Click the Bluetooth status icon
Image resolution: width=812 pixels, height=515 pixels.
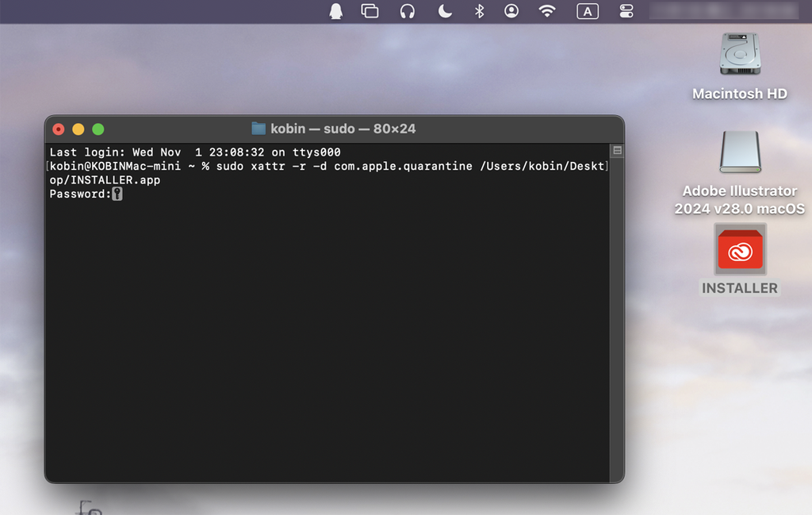coord(478,11)
